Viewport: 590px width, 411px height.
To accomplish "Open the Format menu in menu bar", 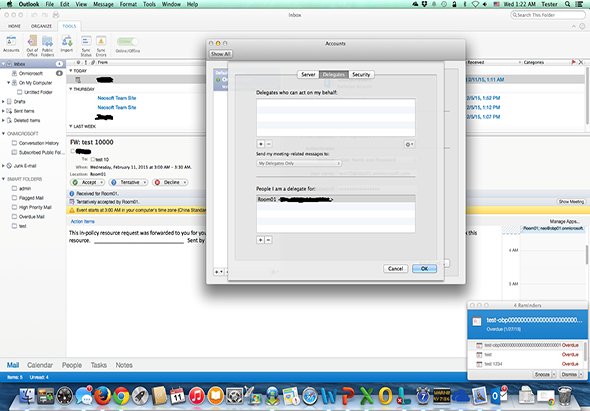I will pos(128,4).
